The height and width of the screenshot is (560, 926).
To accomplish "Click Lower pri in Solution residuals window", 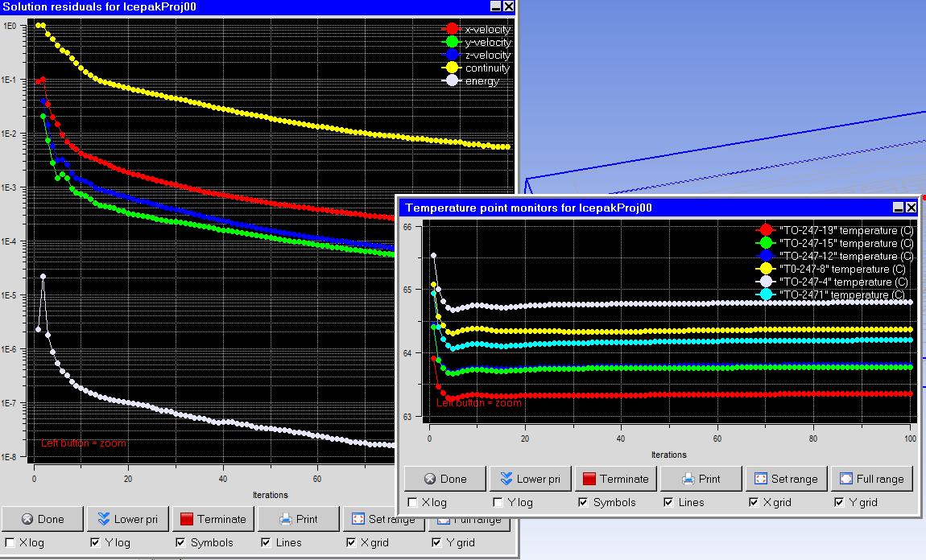I will [128, 519].
